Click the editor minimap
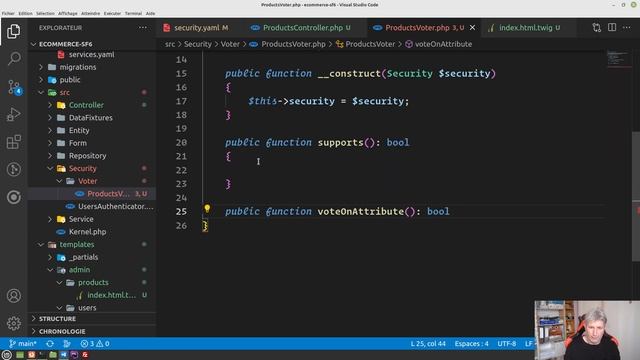 coord(619,58)
